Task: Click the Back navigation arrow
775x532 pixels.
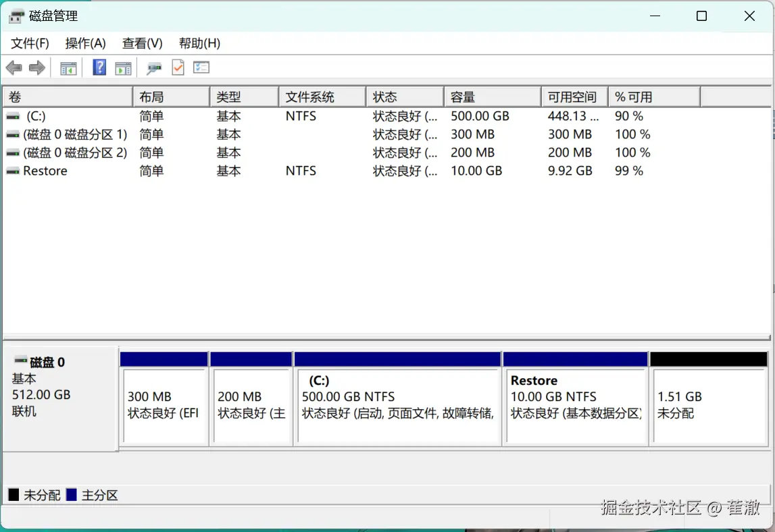Action: pyautogui.click(x=14, y=68)
